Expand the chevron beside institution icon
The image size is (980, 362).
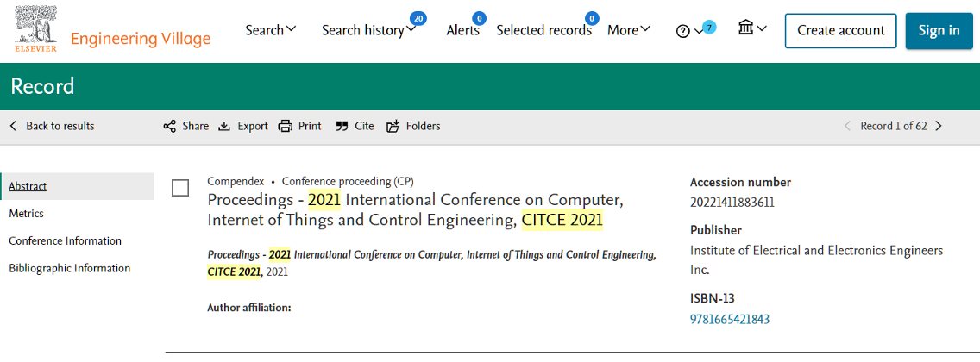[762, 28]
